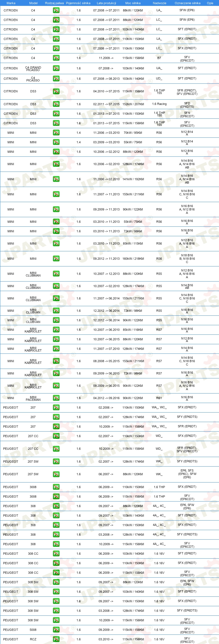The height and width of the screenshot is (644, 219).
Task: Click the fuel icon in the Mini 152kW-era 141kW / 192KM row
Action: tap(56, 179)
